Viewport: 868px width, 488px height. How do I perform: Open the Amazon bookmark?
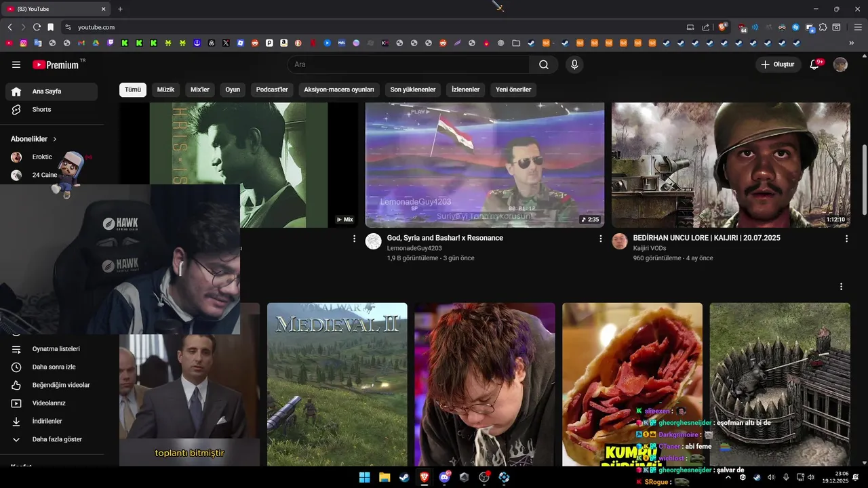click(x=283, y=43)
